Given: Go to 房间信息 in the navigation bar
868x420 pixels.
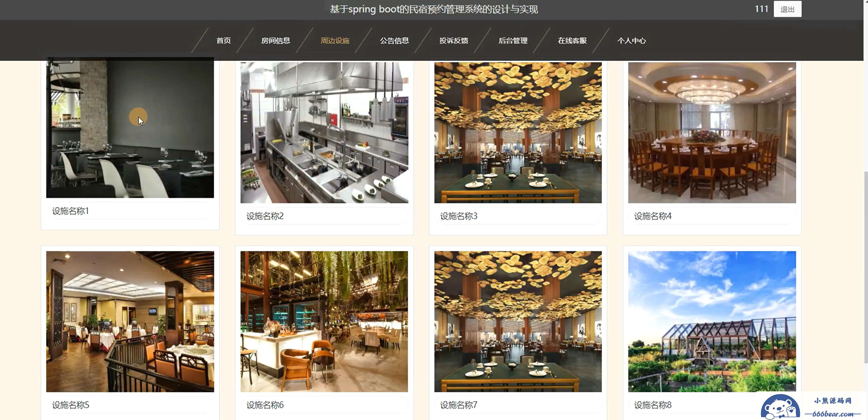Looking at the screenshot, I should 276,41.
